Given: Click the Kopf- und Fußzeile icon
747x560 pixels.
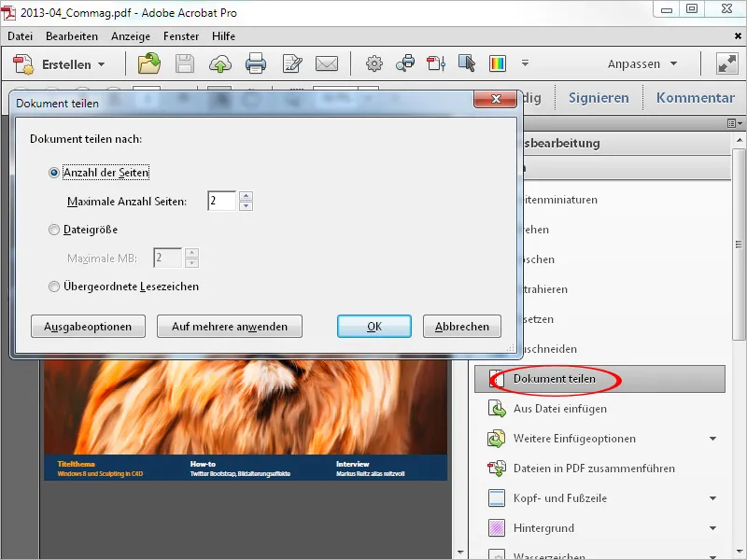Looking at the screenshot, I should coord(497,498).
